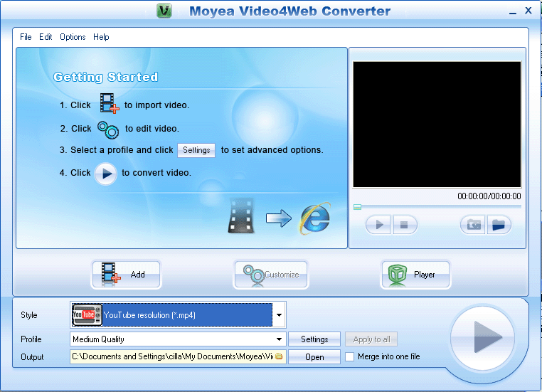Click the Settings button beside Profile
Image resolution: width=542 pixels, height=392 pixels.
pyautogui.click(x=314, y=339)
